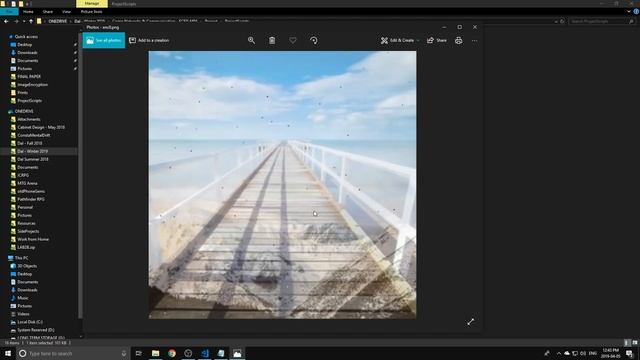Select Documents under Quick access

click(x=27, y=60)
